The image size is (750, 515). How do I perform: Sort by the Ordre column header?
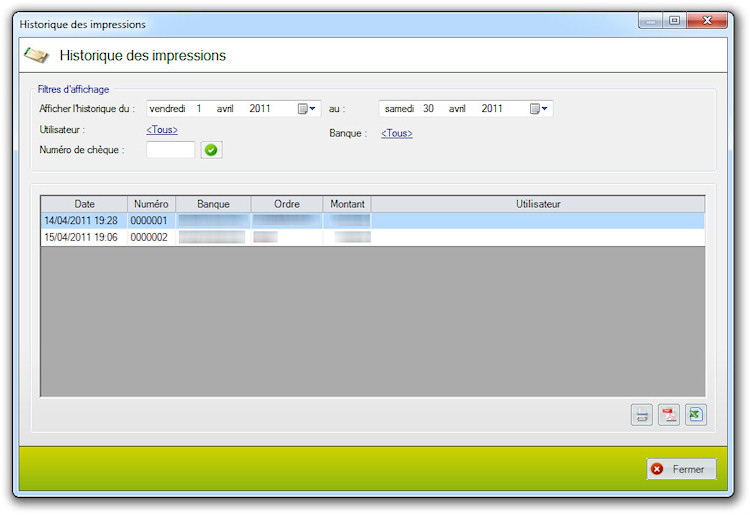click(287, 204)
